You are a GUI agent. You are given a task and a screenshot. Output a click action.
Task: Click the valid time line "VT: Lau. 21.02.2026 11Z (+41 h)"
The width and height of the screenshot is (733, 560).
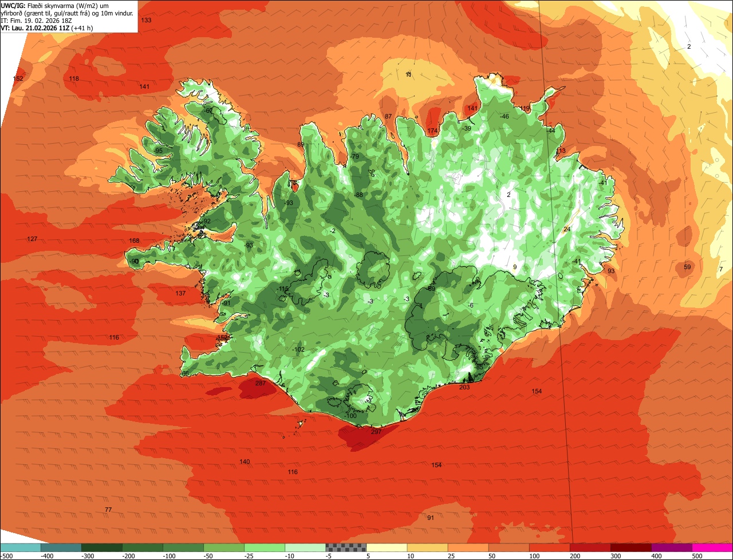point(47,27)
